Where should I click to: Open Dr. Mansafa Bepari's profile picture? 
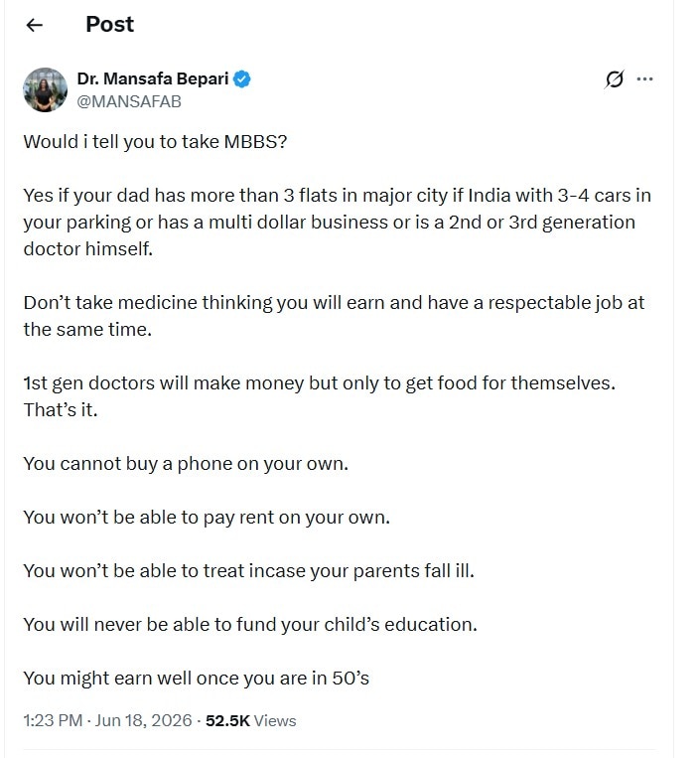coord(46,90)
